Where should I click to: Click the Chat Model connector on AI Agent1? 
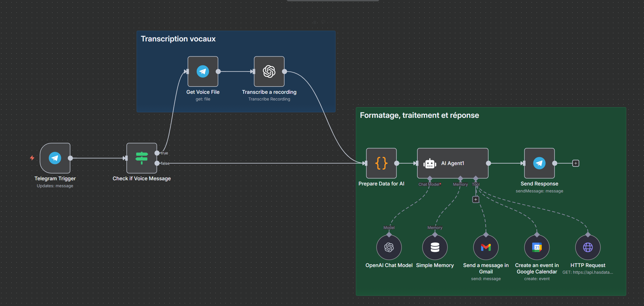430,178
